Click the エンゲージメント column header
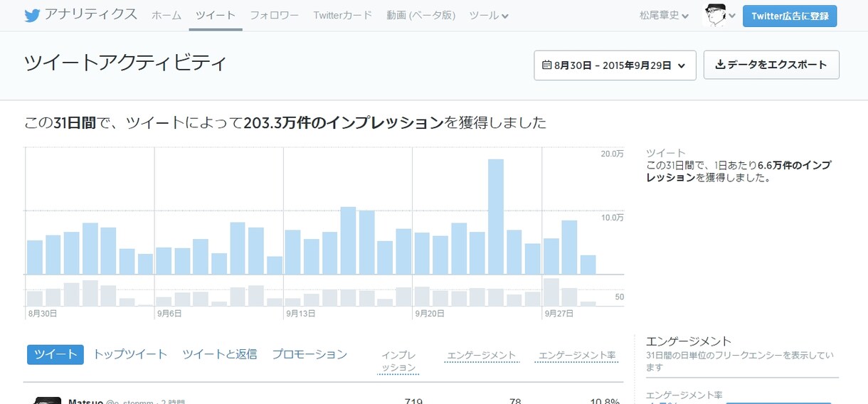 482,356
